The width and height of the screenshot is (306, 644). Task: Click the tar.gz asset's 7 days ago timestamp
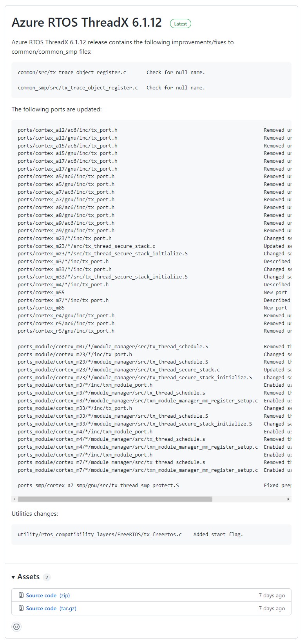[272, 608]
